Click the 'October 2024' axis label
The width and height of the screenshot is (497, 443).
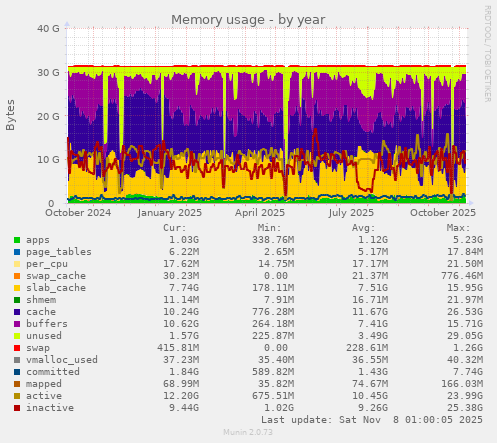pos(78,213)
